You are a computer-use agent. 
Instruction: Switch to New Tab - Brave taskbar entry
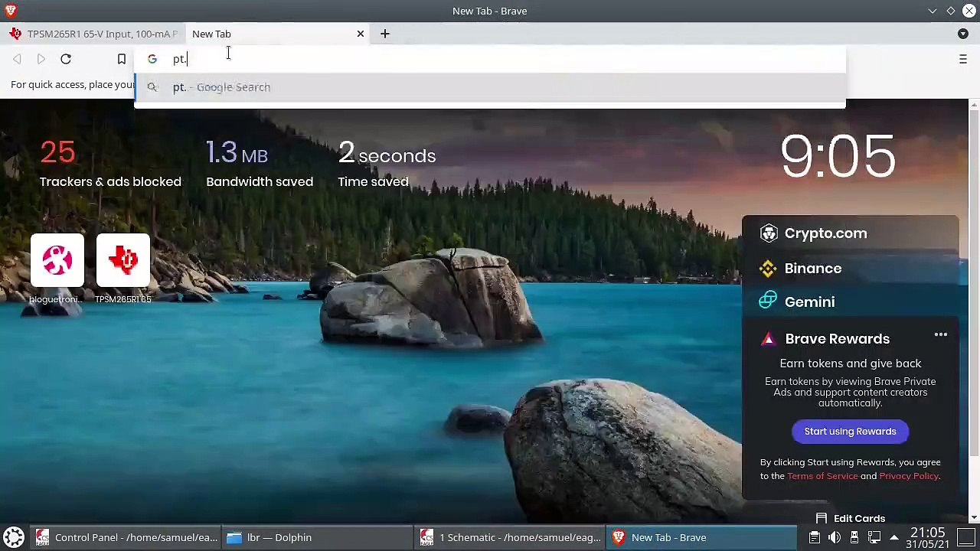[701, 537]
